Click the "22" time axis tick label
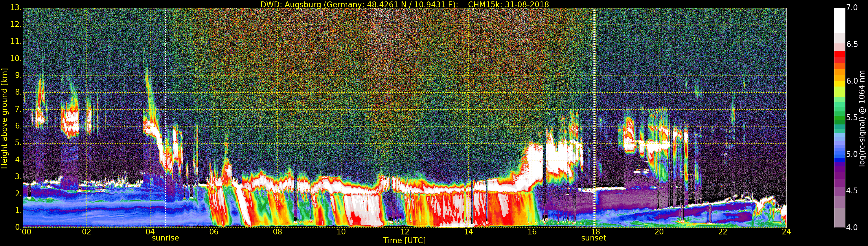Image resolution: width=868 pixels, height=246 pixels. 723,232
